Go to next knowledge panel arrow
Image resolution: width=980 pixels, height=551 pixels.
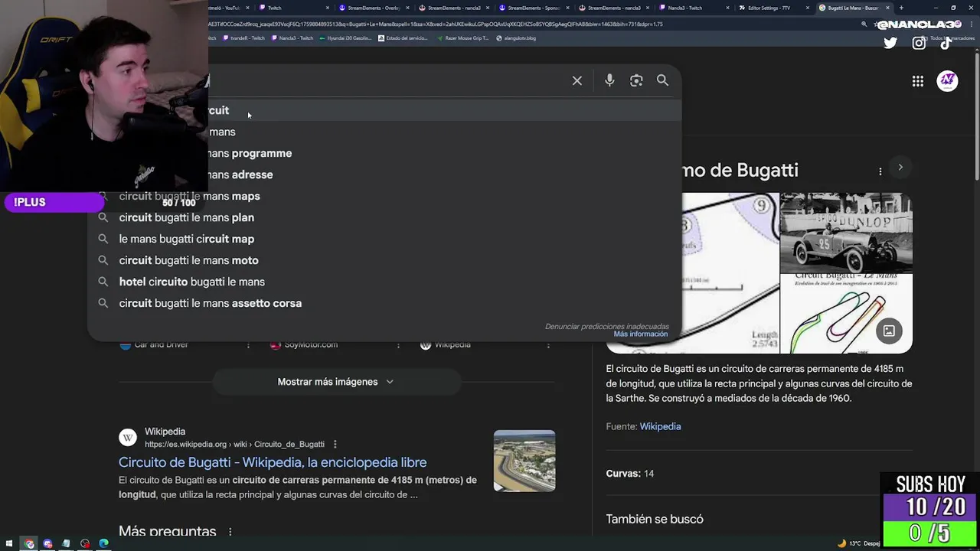900,167
